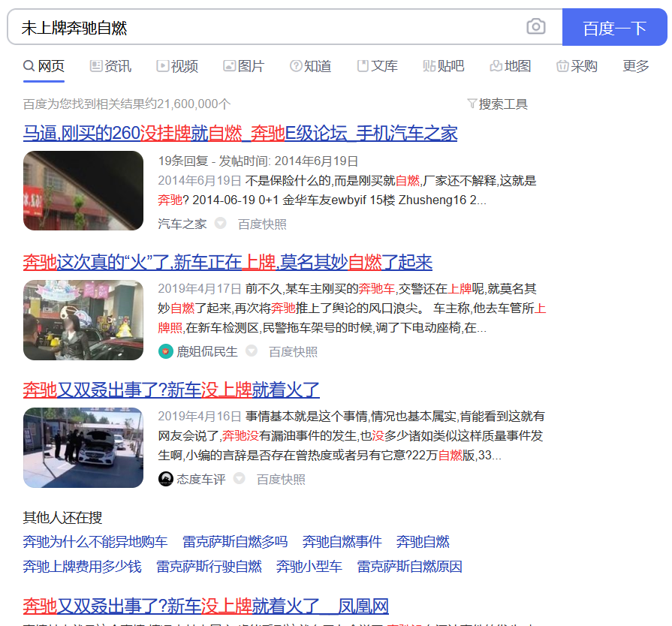The width and height of the screenshot is (672, 626).
Task: Click the camera image-search icon
Action: tap(535, 26)
